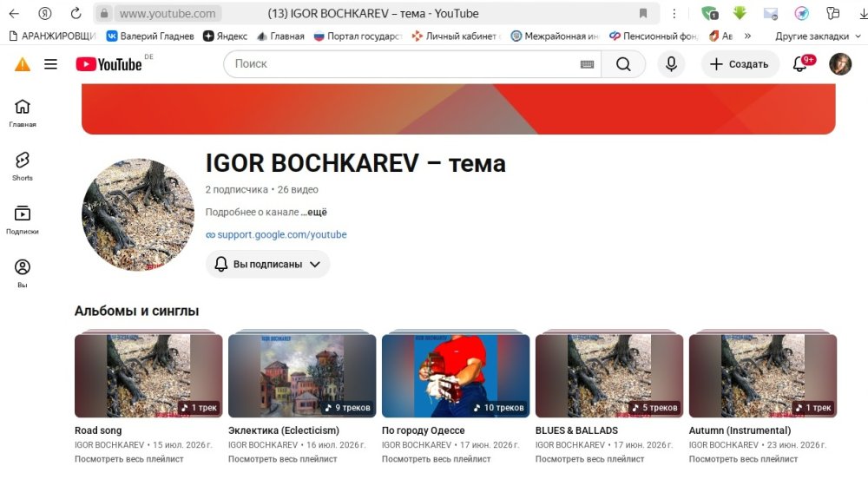Open Главная in the sidebar
Image resolution: width=868 pixels, height=486 pixels.
(23, 113)
